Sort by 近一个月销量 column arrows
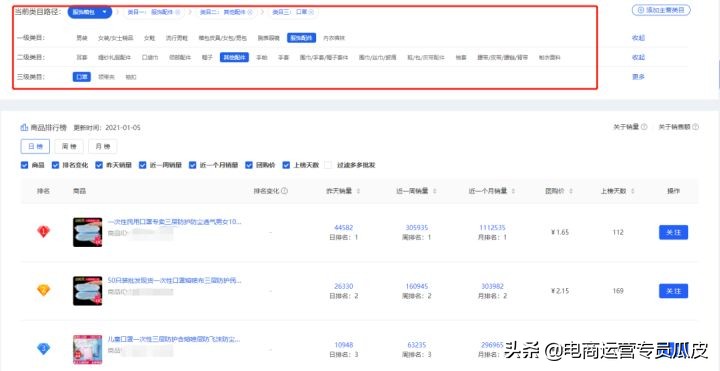This screenshot has width=720, height=371. point(513,191)
